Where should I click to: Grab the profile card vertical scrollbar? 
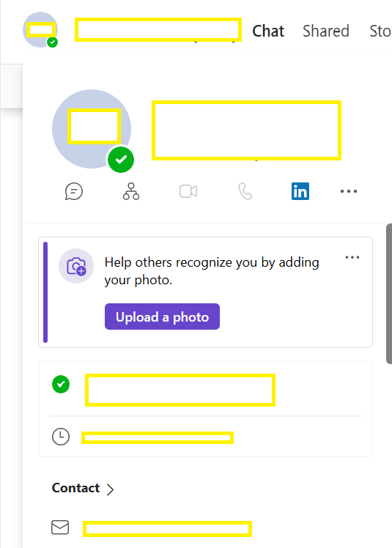(389, 294)
